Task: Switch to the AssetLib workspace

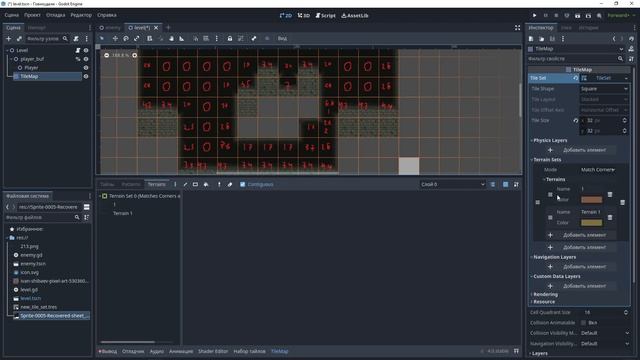Action: click(355, 16)
